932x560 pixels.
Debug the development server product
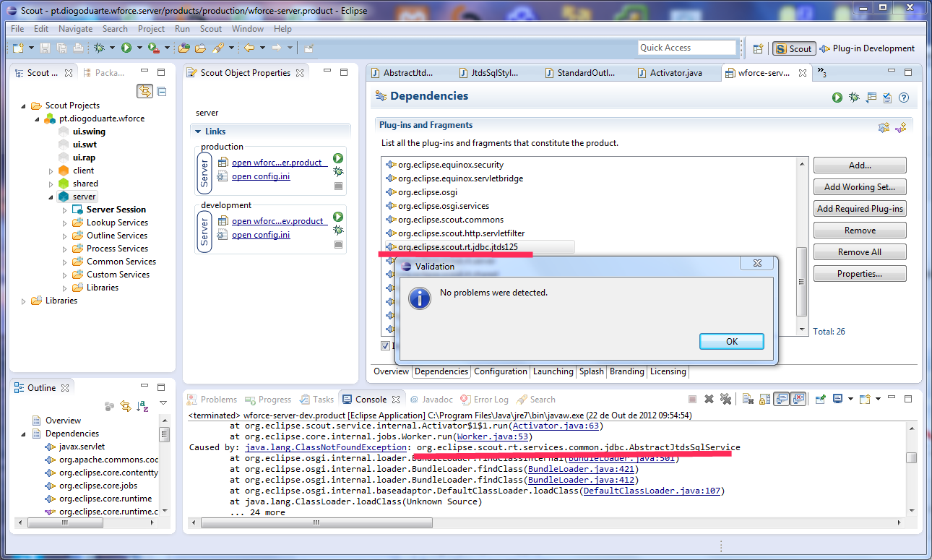(338, 230)
